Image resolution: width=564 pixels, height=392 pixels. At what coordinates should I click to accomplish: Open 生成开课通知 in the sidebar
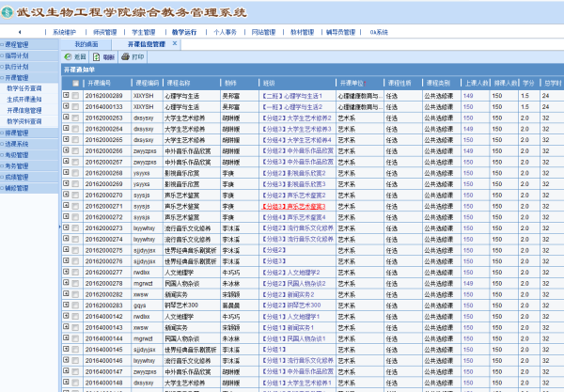tap(24, 100)
